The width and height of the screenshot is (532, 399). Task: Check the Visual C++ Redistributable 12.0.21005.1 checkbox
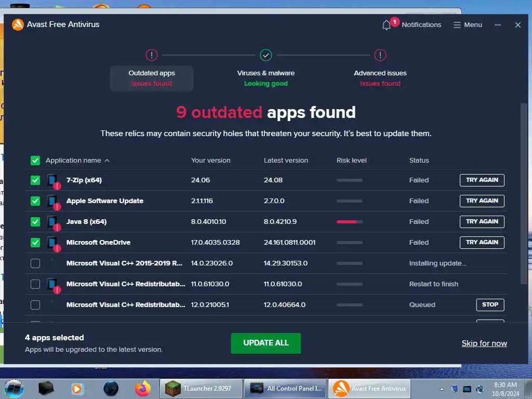[x=35, y=304]
